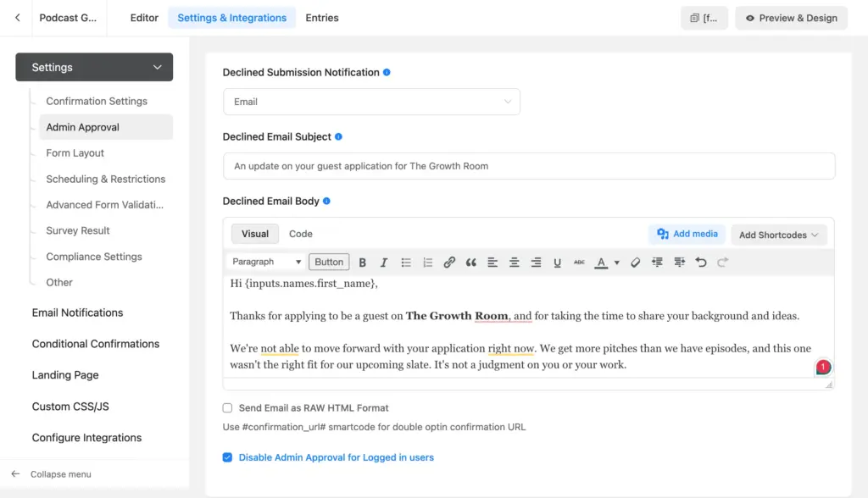Screen dimensions: 868x498
Task: Open Form Layout settings
Action: (75, 152)
